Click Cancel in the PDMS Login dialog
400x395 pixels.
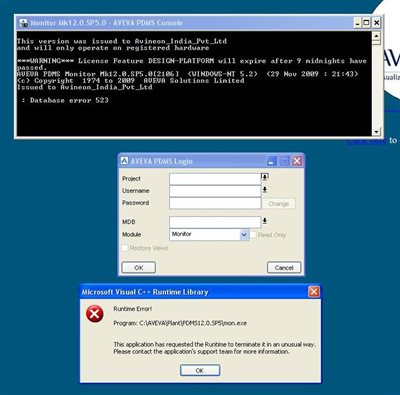tap(284, 268)
